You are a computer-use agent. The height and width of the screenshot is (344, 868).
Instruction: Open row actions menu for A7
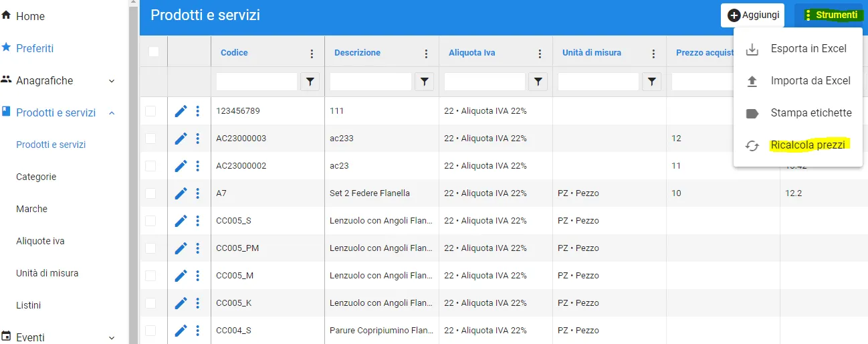197,193
